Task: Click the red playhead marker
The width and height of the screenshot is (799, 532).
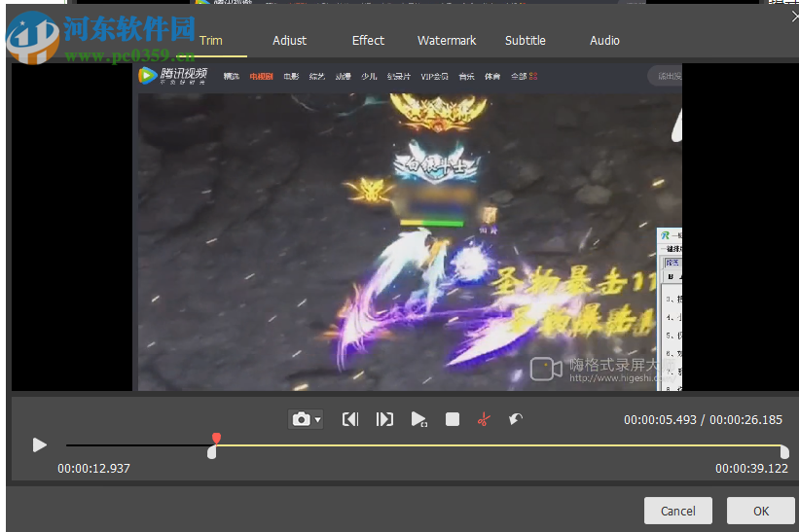Action: point(217,439)
